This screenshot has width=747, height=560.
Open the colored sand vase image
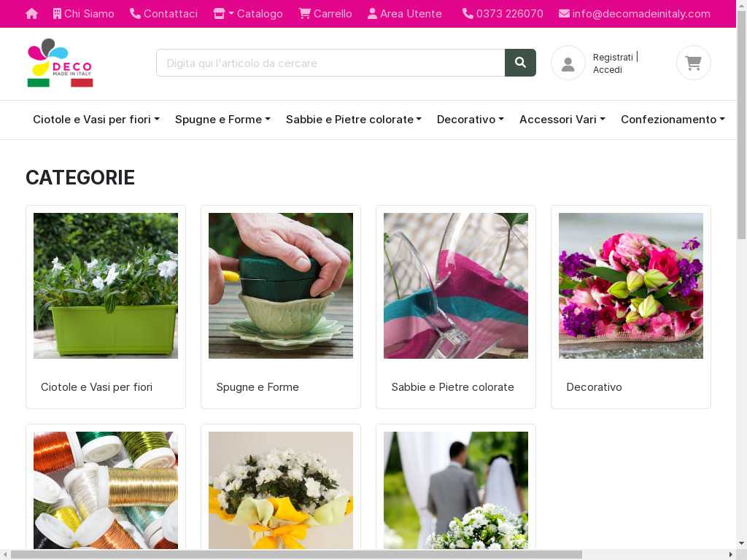tap(456, 286)
